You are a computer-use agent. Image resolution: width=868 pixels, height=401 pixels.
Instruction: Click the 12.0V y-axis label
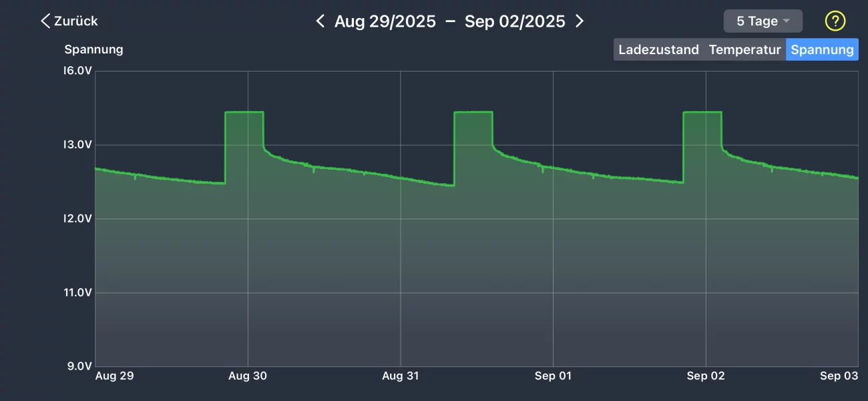77,219
